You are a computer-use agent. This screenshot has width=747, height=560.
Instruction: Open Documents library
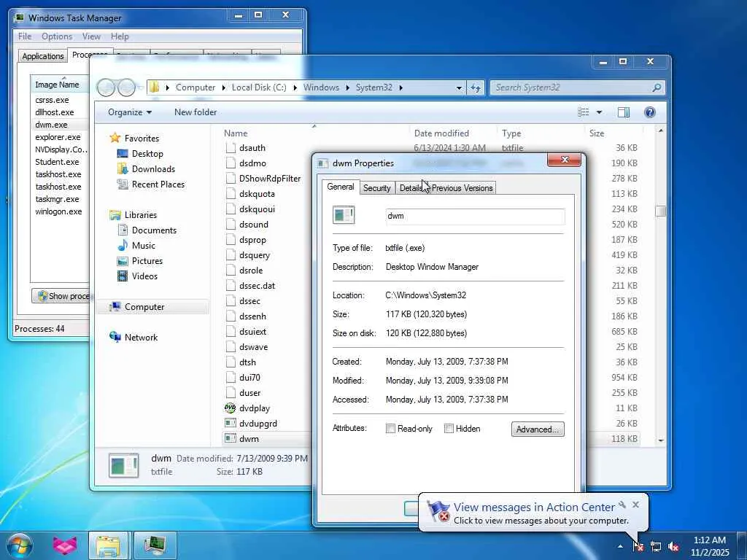[x=154, y=230]
